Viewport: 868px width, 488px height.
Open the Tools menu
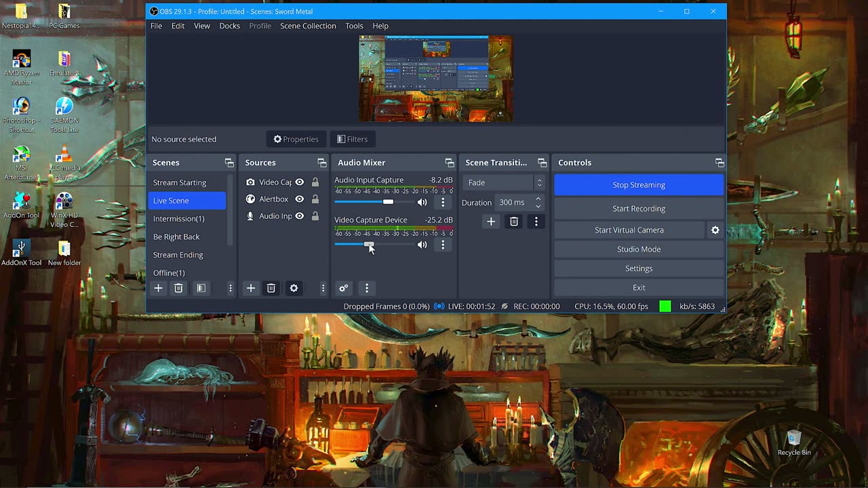[x=354, y=26]
